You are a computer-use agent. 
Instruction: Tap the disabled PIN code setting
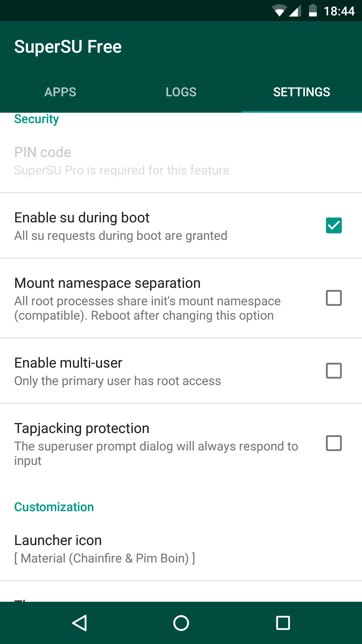[x=181, y=161]
